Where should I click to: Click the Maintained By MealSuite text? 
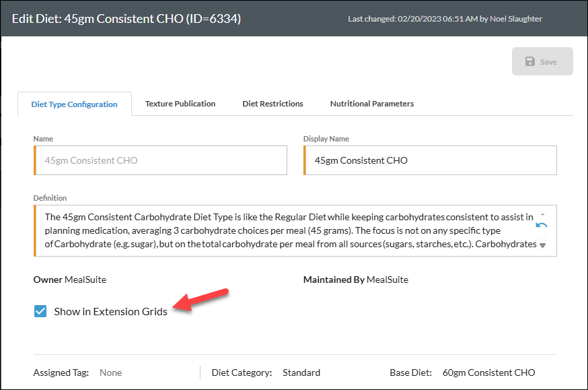356,280
